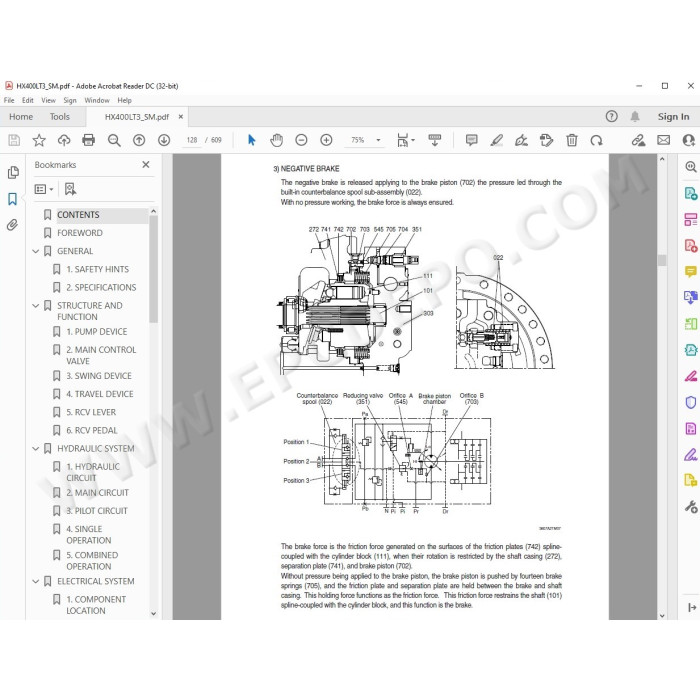
Task: Open Find text magnifier icon
Action: coord(114,140)
